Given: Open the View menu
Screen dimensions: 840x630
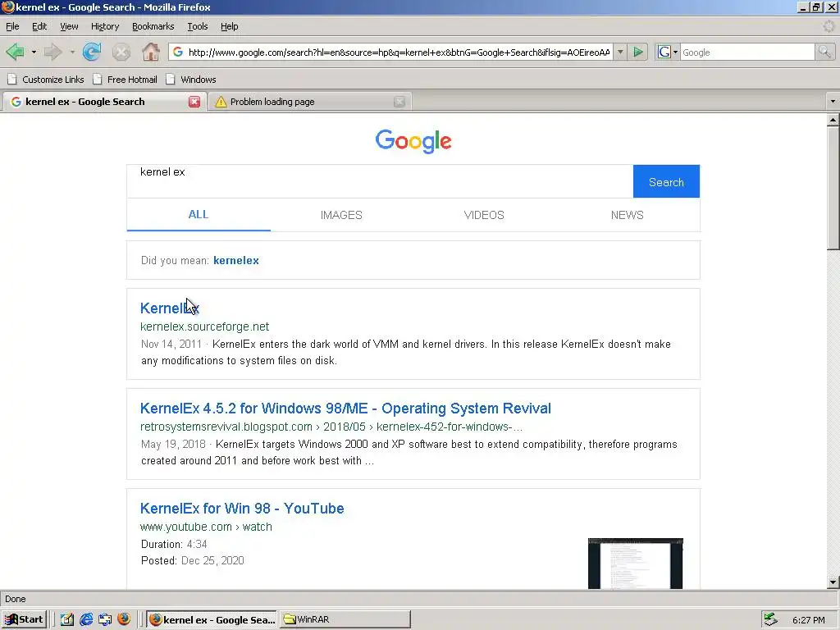Looking at the screenshot, I should [69, 26].
